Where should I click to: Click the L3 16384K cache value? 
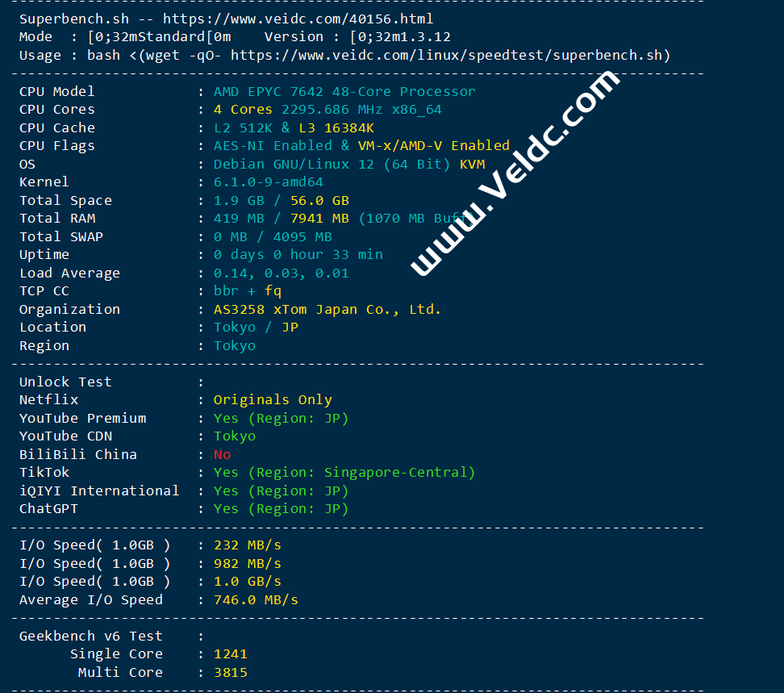(x=336, y=128)
